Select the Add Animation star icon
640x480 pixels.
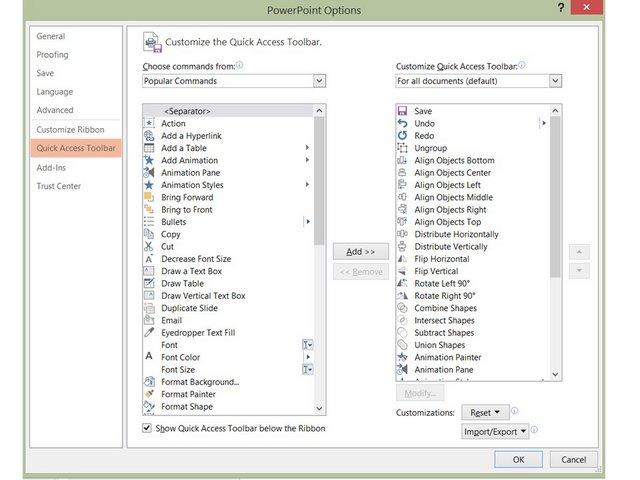[149, 160]
